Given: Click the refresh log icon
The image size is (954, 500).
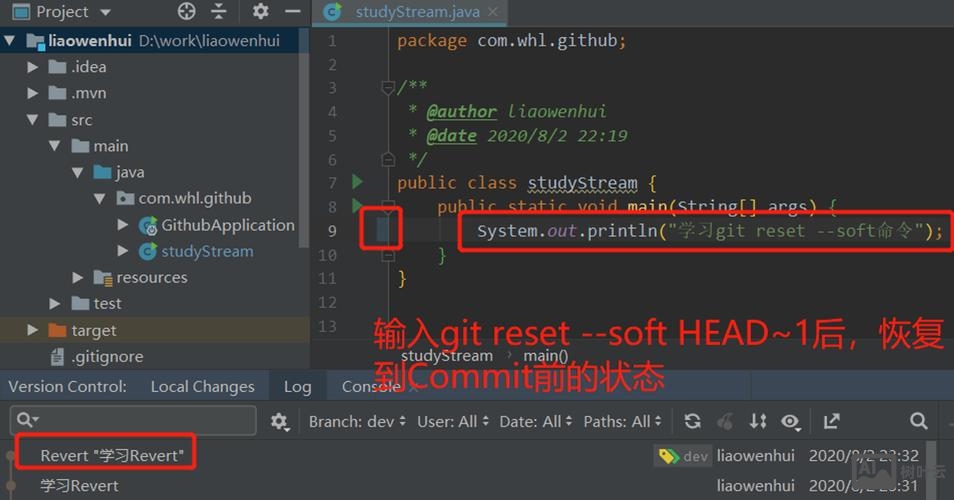Looking at the screenshot, I should pyautogui.click(x=692, y=421).
